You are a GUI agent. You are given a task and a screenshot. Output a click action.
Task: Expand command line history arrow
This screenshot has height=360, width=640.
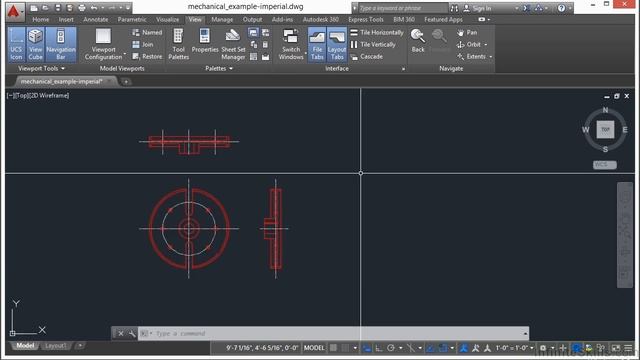coord(525,333)
